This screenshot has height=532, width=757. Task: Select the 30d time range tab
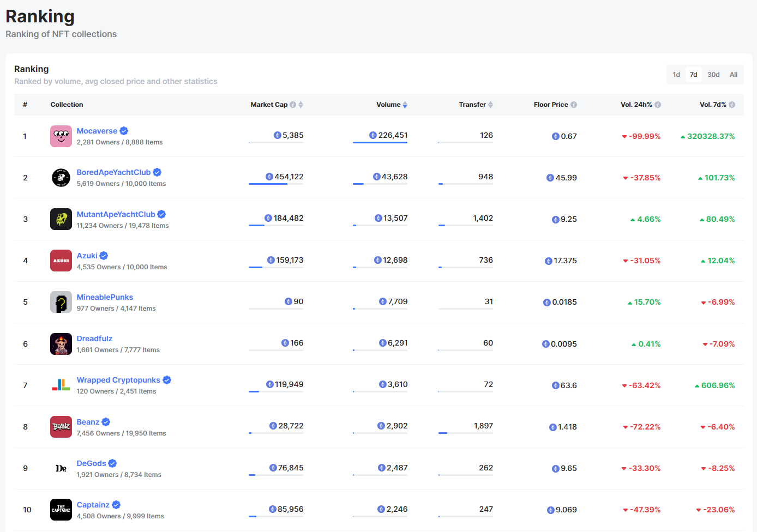[x=713, y=75]
